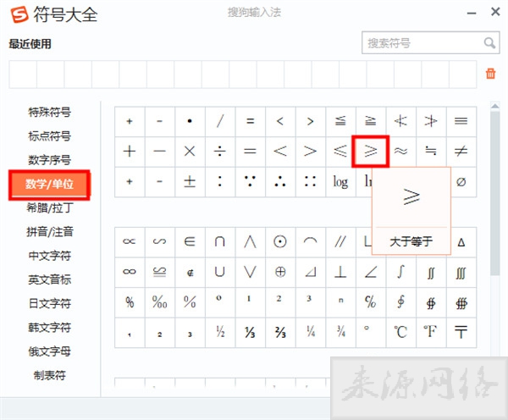
Task: Insert the parallel lines symbol ∥
Action: (340, 242)
